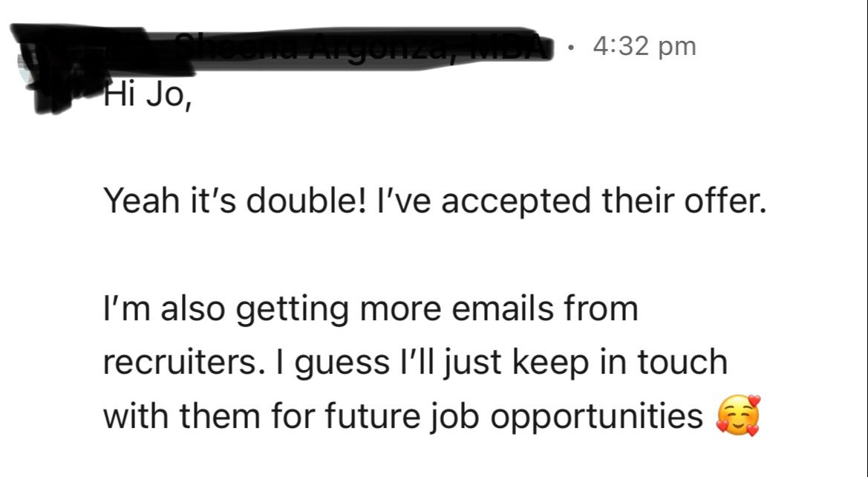Click the 'Hi Jo,' greeting line
This screenshot has height=477, width=868.
pos(147,97)
